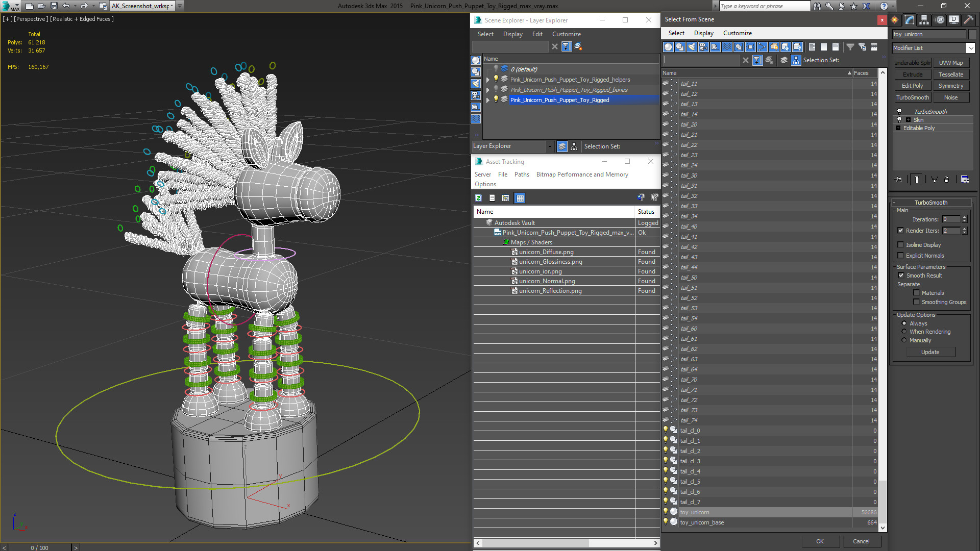The height and width of the screenshot is (551, 980).
Task: Open the Utilities hammer tab
Action: [968, 20]
